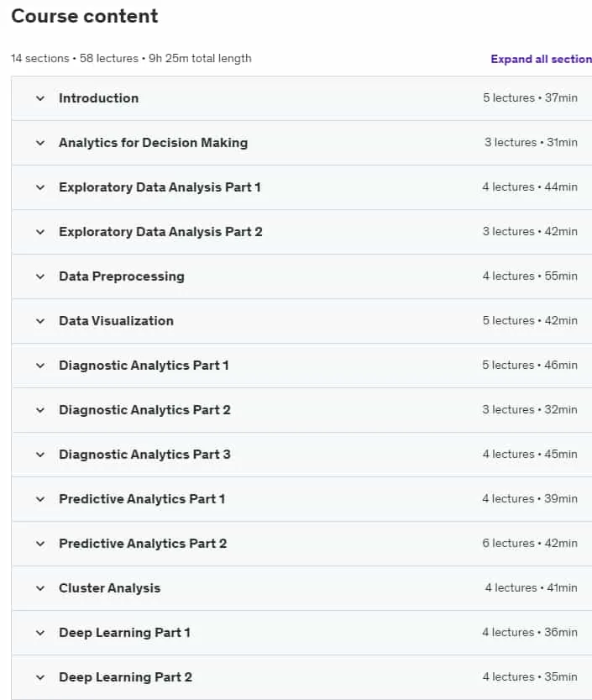Open the Deep Learning Part 2 section title

point(125,677)
